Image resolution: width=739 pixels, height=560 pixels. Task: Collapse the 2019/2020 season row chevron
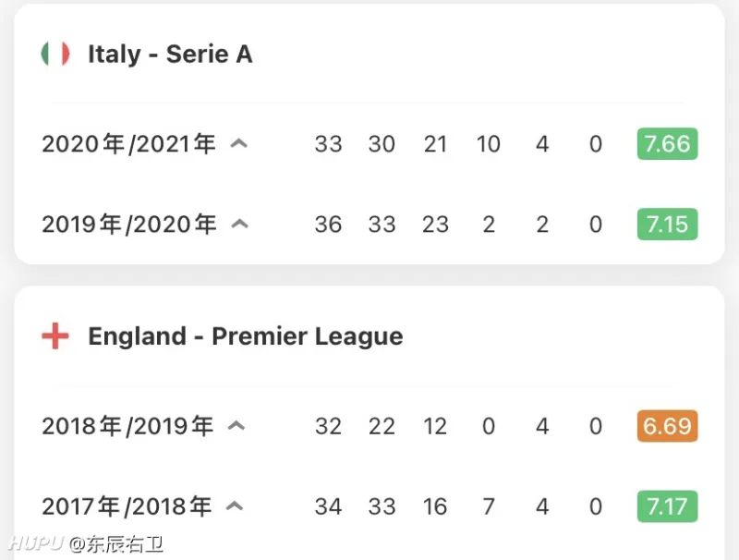click(240, 224)
